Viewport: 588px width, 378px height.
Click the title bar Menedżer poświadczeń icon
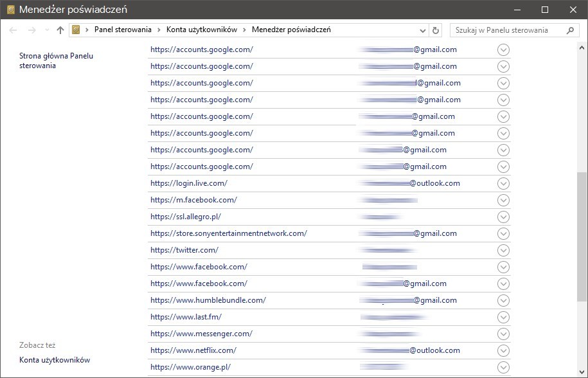click(x=11, y=10)
